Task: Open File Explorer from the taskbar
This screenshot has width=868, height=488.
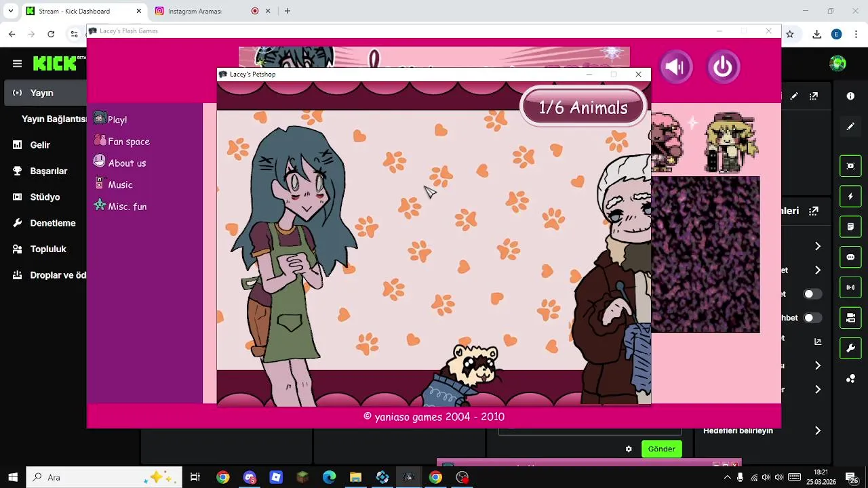Action: pos(355,477)
